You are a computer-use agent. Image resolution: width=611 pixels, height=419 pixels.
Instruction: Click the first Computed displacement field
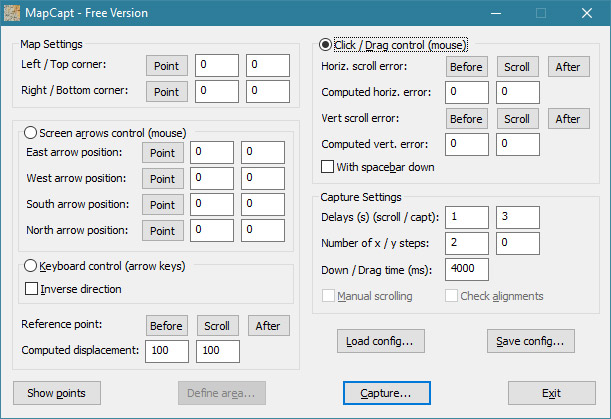click(166, 351)
